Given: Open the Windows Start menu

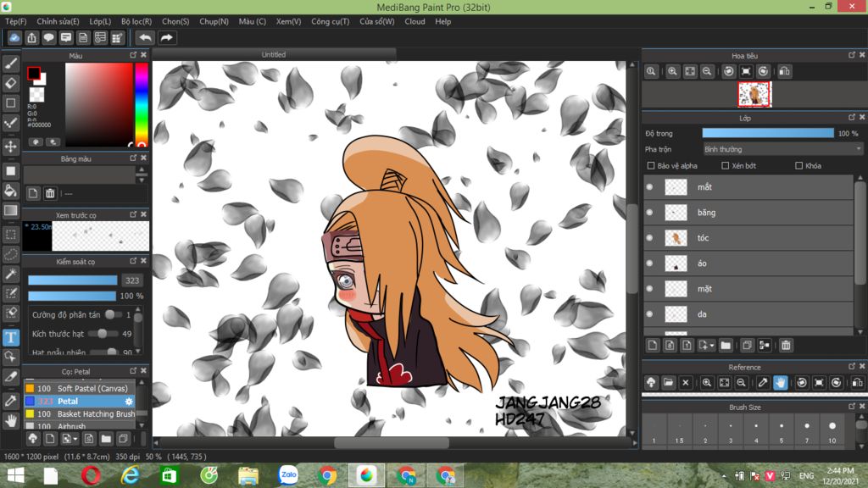Looking at the screenshot, I should click(15, 475).
